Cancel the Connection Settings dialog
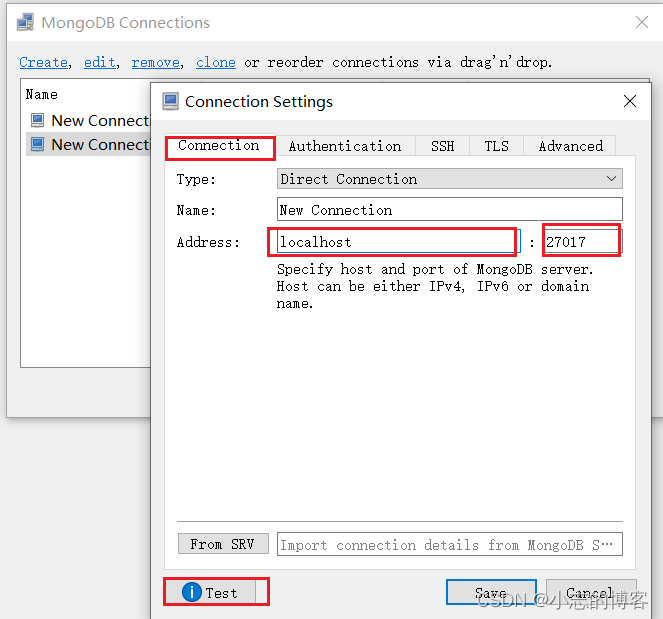 pos(591,592)
